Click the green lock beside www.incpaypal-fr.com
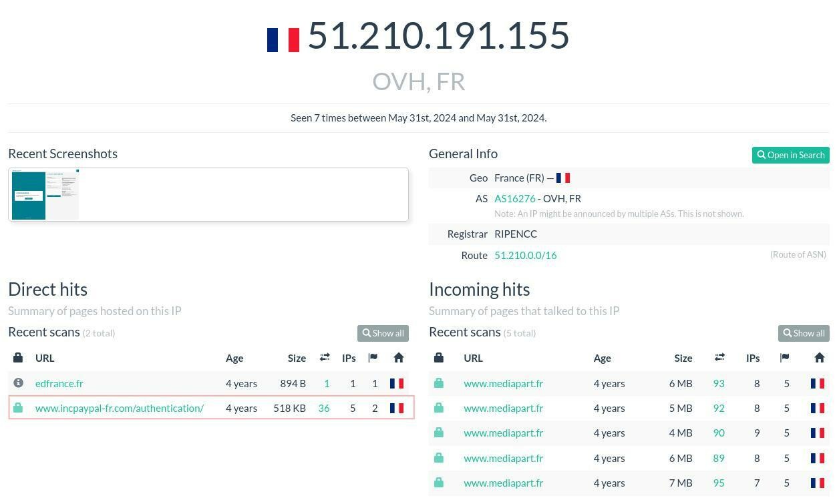This screenshot has width=837, height=504. click(x=18, y=408)
